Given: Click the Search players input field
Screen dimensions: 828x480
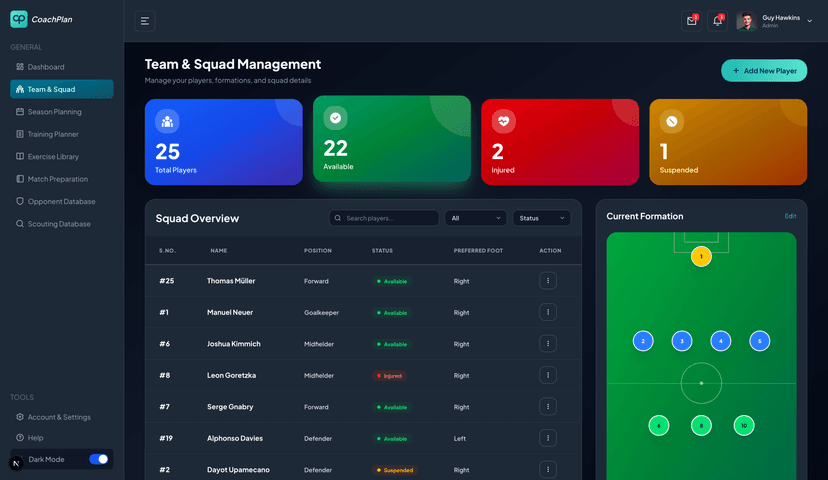Looking at the screenshot, I should point(385,218).
